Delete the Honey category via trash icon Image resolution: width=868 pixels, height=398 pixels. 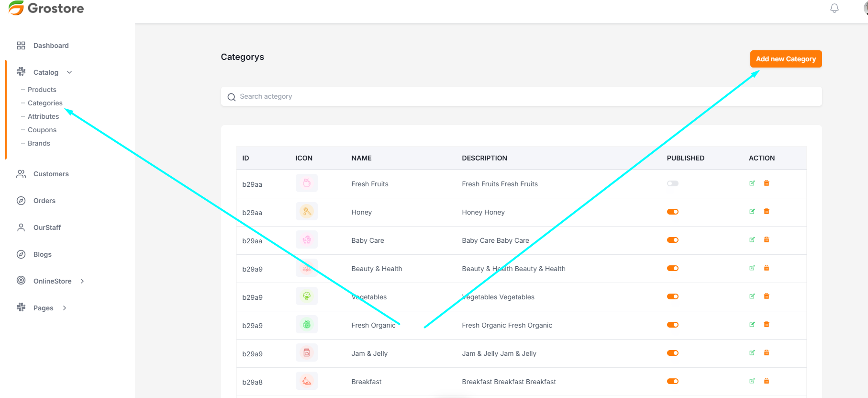tap(766, 212)
